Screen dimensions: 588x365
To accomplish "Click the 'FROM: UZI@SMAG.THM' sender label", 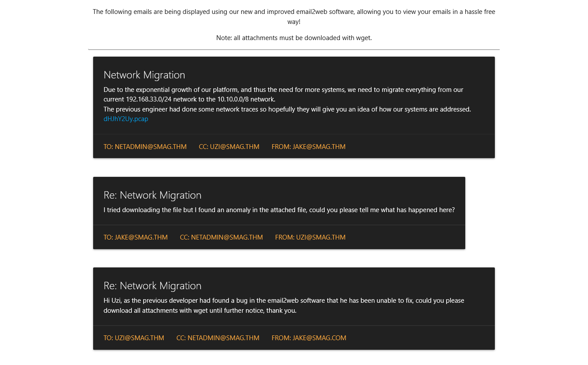I will pyautogui.click(x=310, y=237).
